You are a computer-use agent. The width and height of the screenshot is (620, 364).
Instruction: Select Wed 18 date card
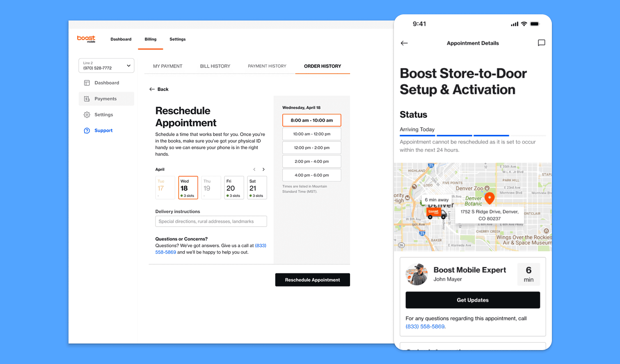[188, 188]
